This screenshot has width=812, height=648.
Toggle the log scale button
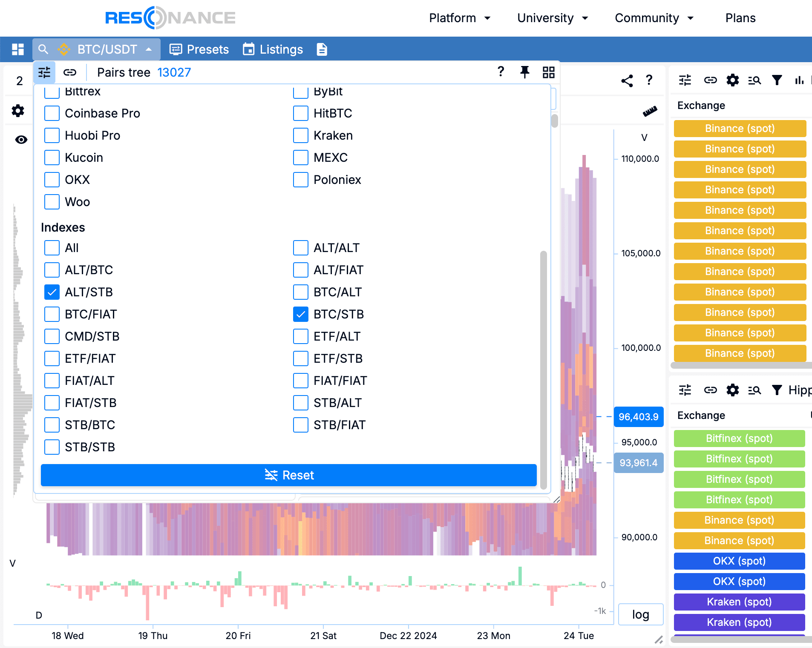pos(640,614)
